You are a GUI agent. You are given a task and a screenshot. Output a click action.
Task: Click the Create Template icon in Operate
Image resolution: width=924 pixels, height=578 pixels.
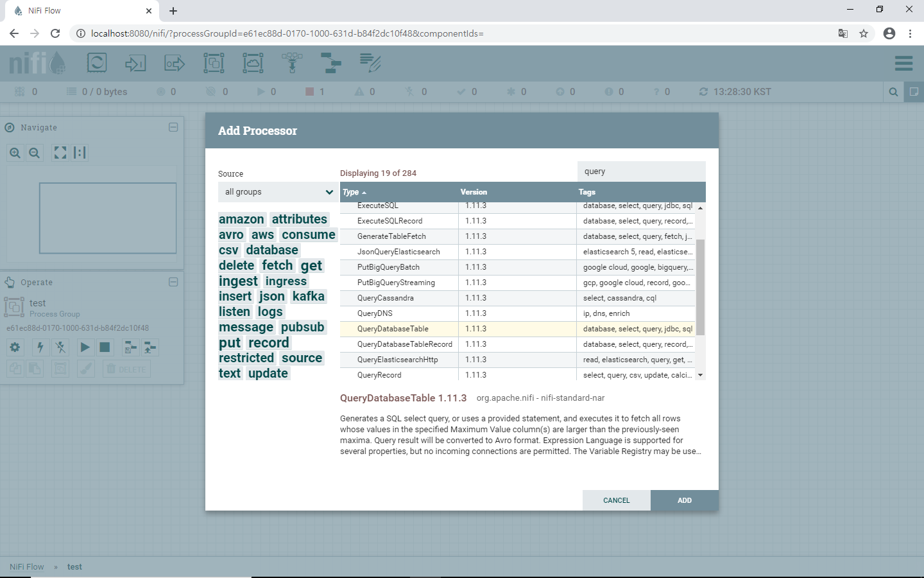click(130, 347)
